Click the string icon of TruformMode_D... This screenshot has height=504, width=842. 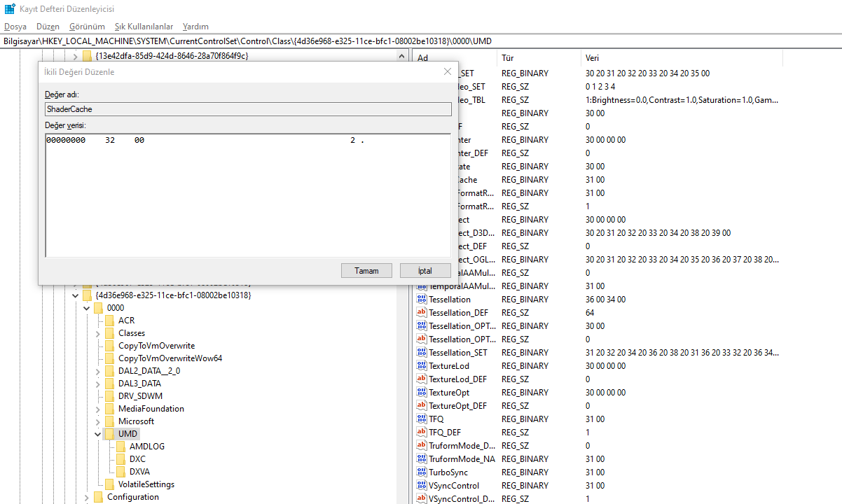422,445
